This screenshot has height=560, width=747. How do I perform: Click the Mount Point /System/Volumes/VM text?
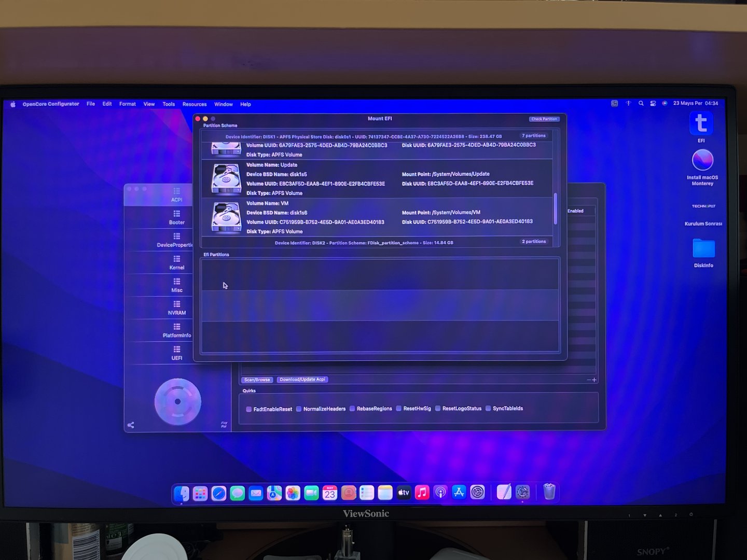[441, 213]
